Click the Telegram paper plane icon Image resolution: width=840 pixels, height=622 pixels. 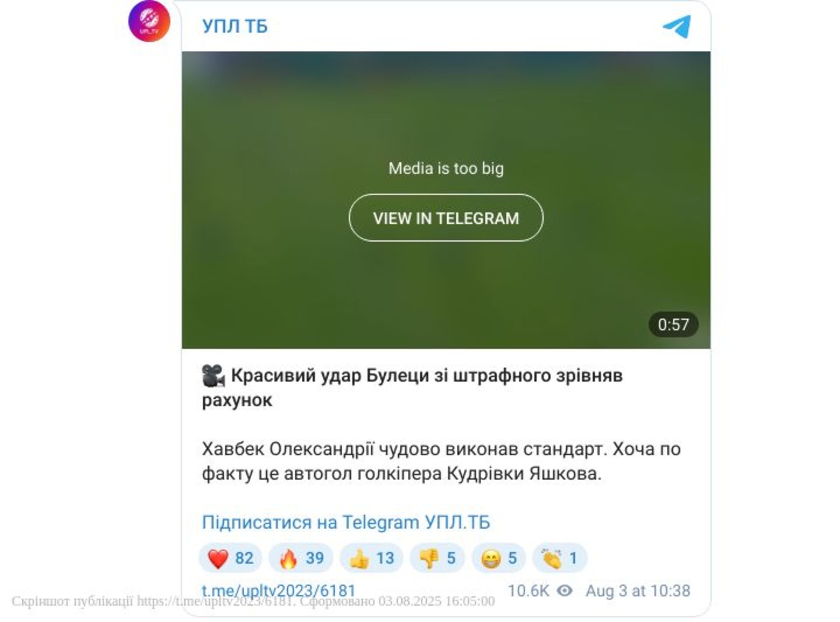677,26
